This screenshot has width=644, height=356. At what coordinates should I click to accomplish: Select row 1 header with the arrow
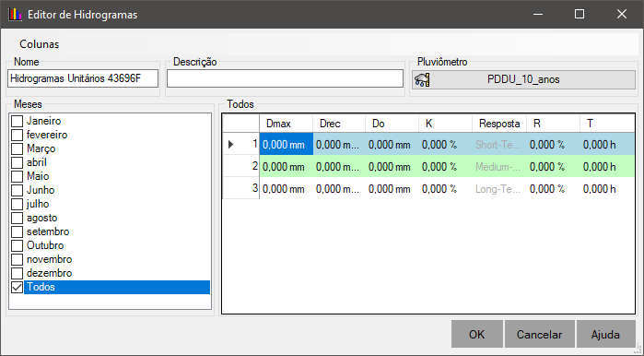241,144
